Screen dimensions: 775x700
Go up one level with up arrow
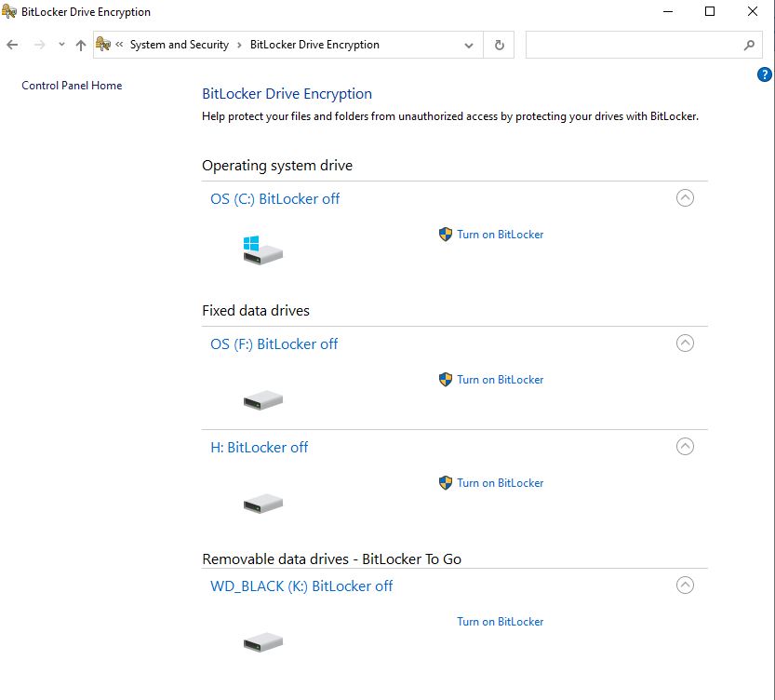pos(81,45)
